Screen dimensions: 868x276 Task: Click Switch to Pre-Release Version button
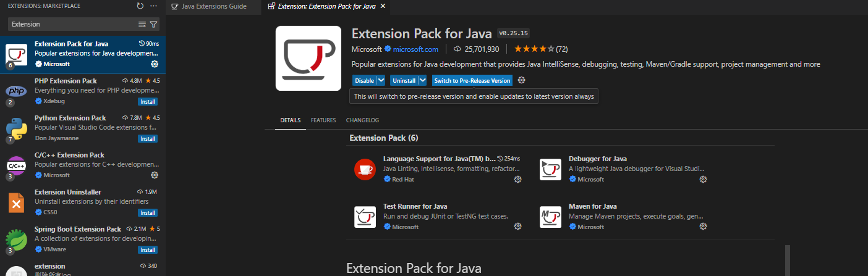[x=472, y=80]
